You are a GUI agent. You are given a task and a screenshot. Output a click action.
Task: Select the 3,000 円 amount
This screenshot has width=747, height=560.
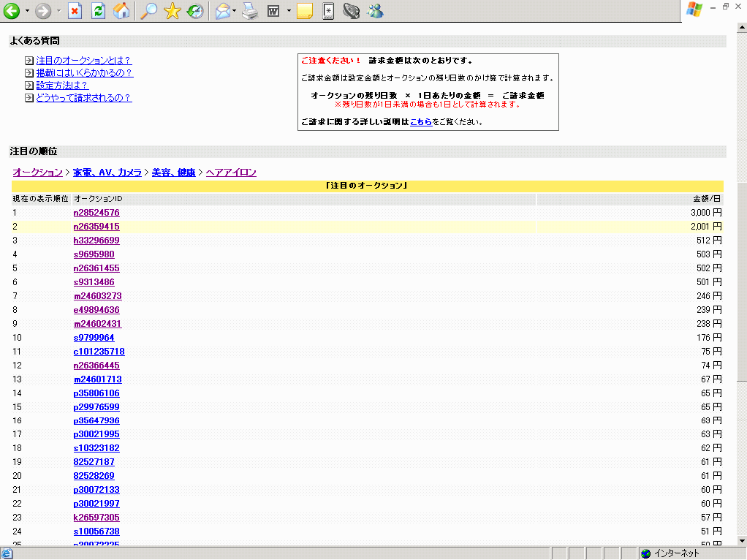coord(707,213)
